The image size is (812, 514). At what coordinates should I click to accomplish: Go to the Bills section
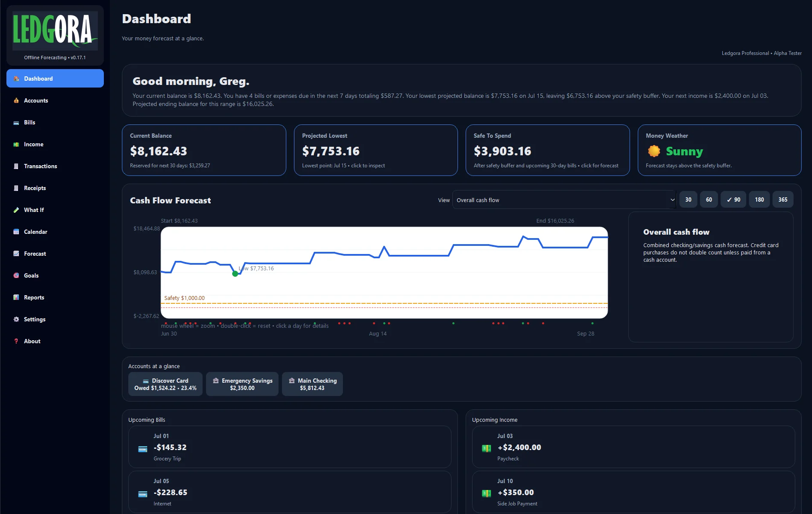[55, 122]
